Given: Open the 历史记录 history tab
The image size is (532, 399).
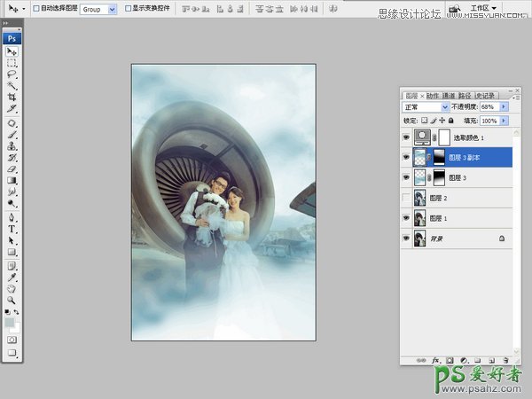Looking at the screenshot, I should (485, 95).
